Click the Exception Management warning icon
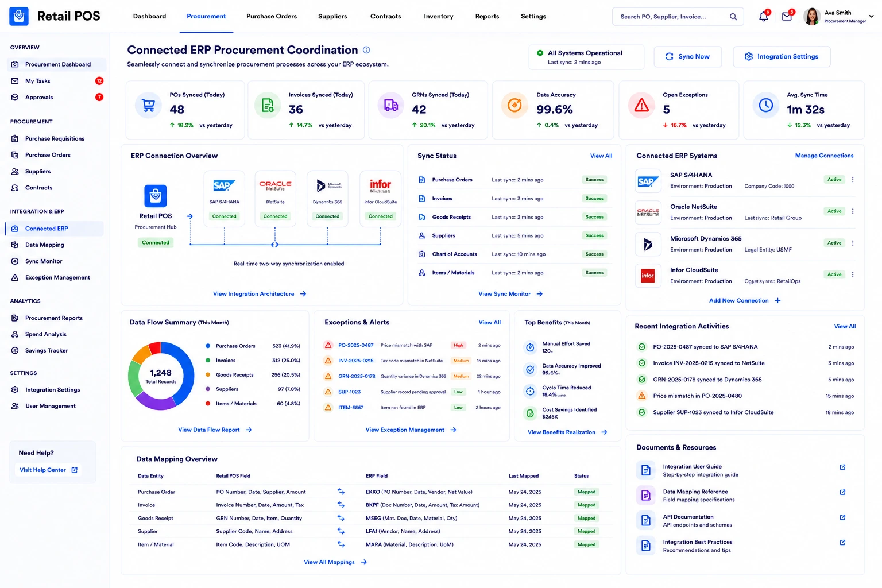The height and width of the screenshot is (588, 882). [15, 277]
